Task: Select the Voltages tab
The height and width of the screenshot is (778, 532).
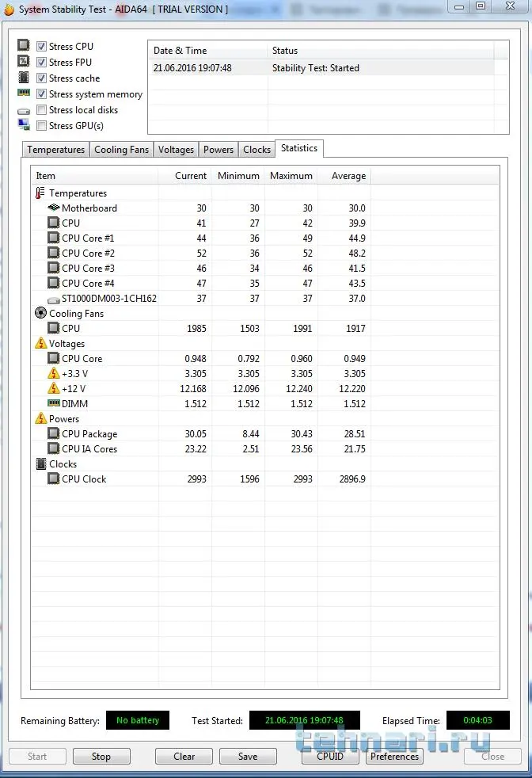Action: click(176, 150)
